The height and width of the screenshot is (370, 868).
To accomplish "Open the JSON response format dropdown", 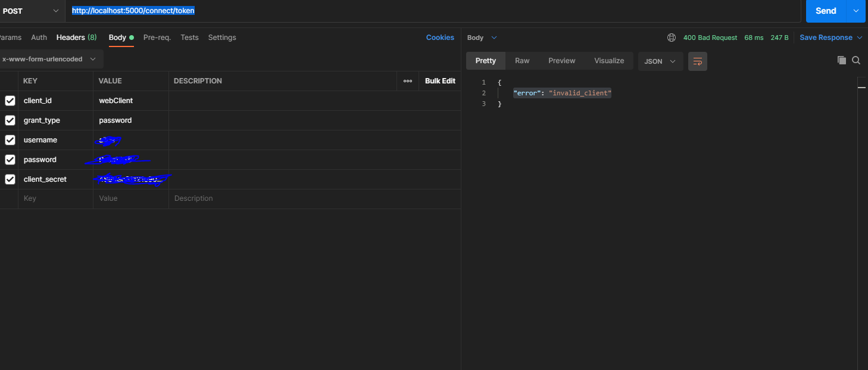I will click(660, 61).
